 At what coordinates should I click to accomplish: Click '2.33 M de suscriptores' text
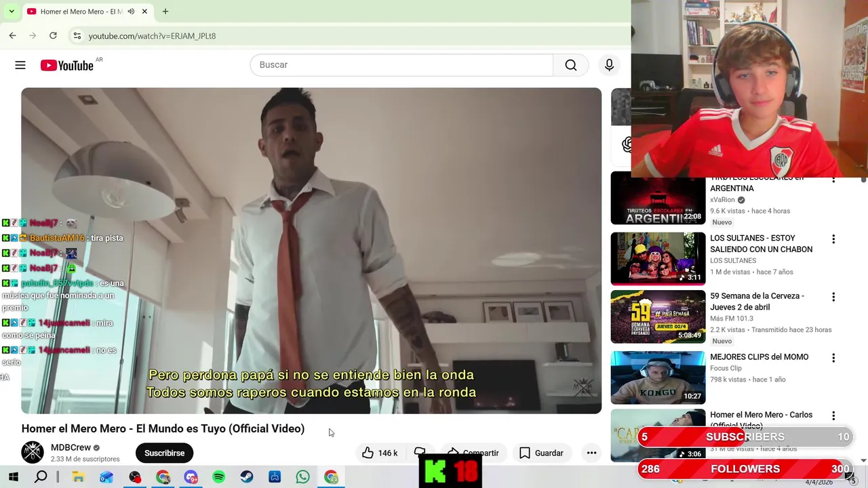point(85,459)
